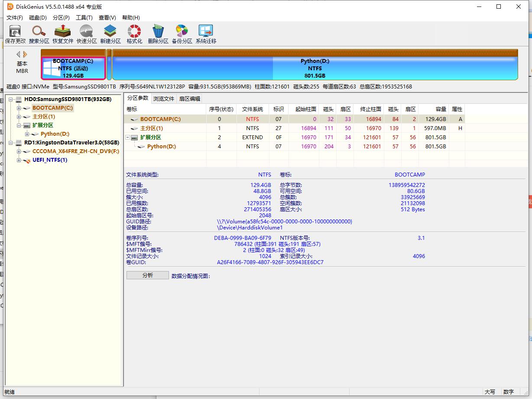Image resolution: width=532 pixels, height=399 pixels.
Task: Expand the Python(D:) tree node
Action: coord(27,134)
